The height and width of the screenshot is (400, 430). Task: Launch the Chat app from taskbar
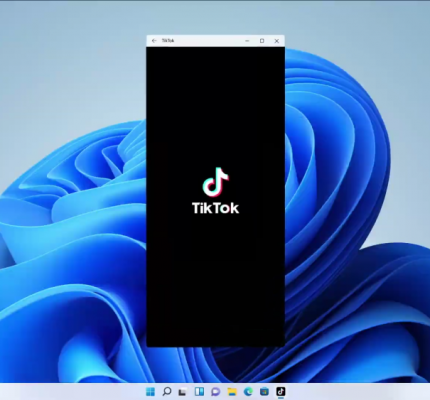216,392
